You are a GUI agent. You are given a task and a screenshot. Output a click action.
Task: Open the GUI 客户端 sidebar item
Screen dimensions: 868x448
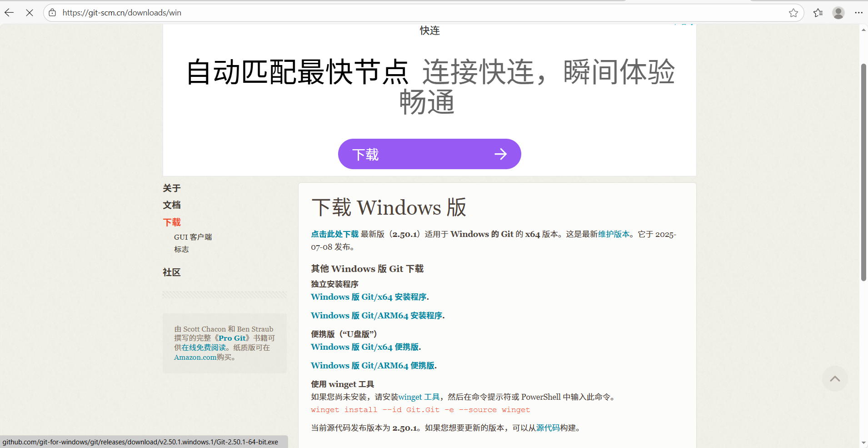click(193, 237)
